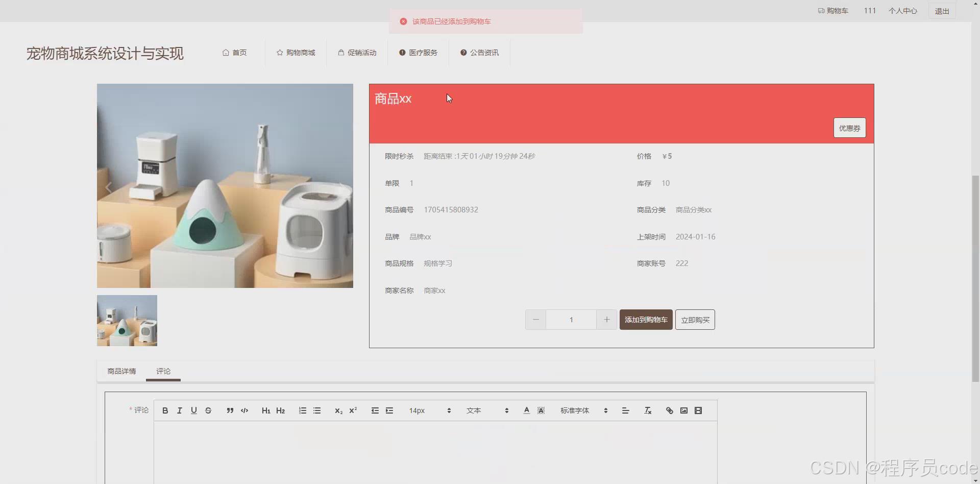Click the 立即购买 purchase button
Viewport: 980px width, 484px height.
coord(695,319)
